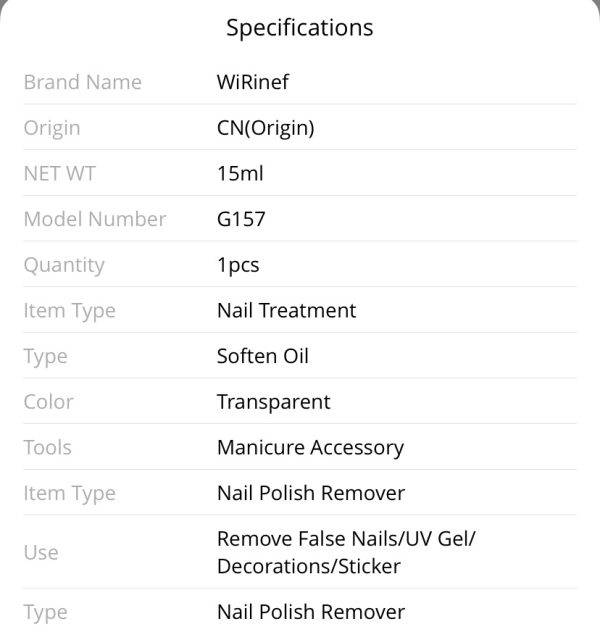Select the WiRinef brand name value
Screen dimensions: 600x632
pos(253,82)
